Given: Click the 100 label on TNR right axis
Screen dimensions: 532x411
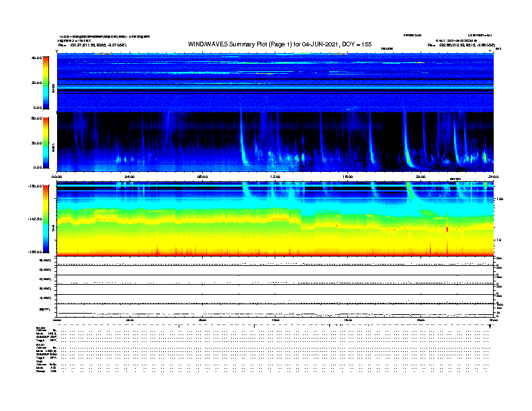Looking at the screenshot, I should click(500, 199).
